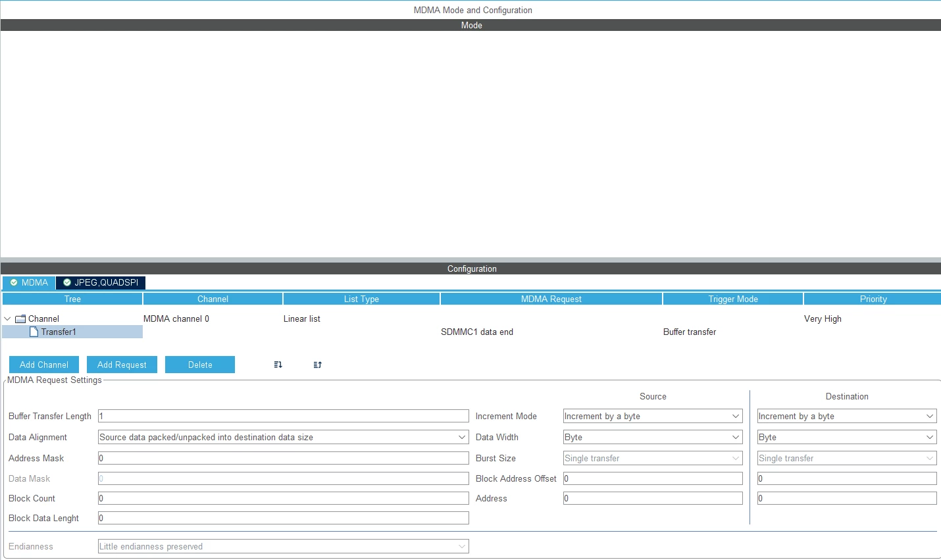Click the List Type column header
Image resolution: width=941 pixels, height=560 pixels.
click(x=361, y=299)
